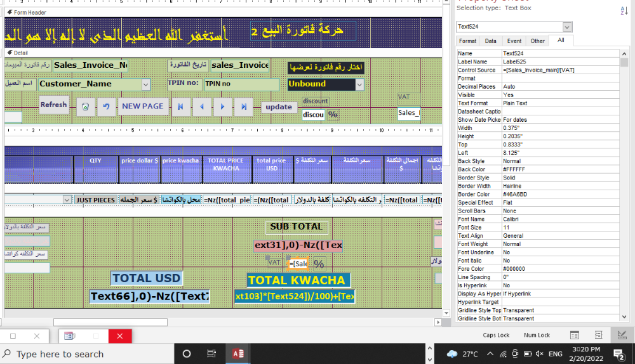Image resolution: width=635 pixels, height=364 pixels.
Task: Click the form horizontal scrollbar right arrow
Action: click(x=438, y=322)
